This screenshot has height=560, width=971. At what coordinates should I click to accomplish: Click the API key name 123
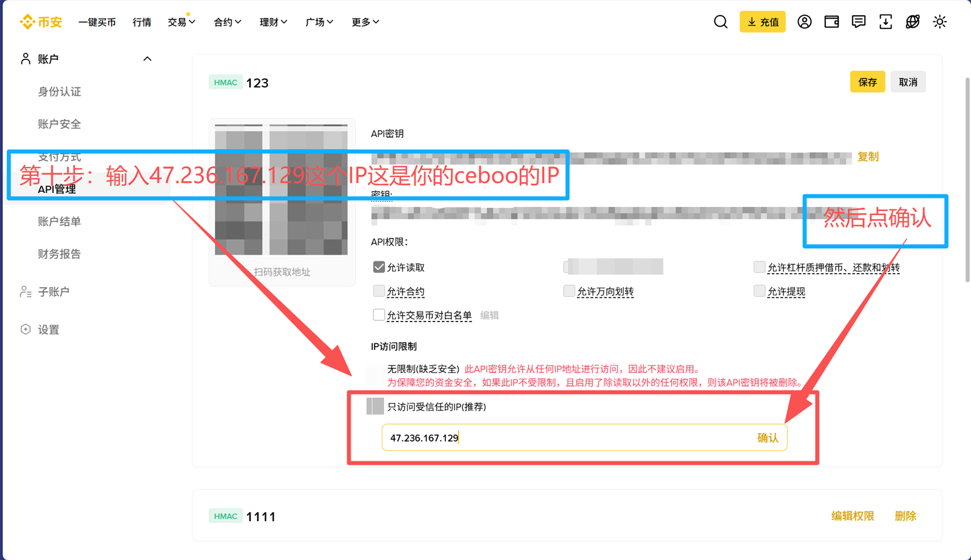click(x=257, y=83)
